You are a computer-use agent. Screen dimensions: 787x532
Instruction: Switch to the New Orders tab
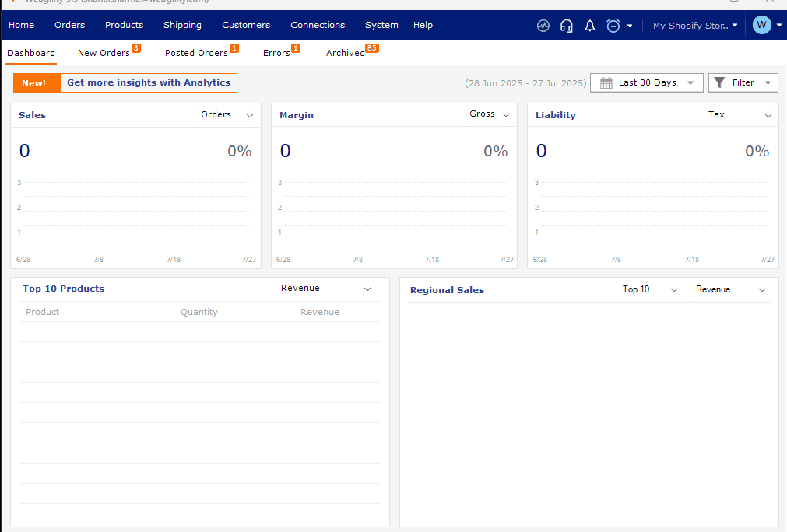(x=104, y=53)
